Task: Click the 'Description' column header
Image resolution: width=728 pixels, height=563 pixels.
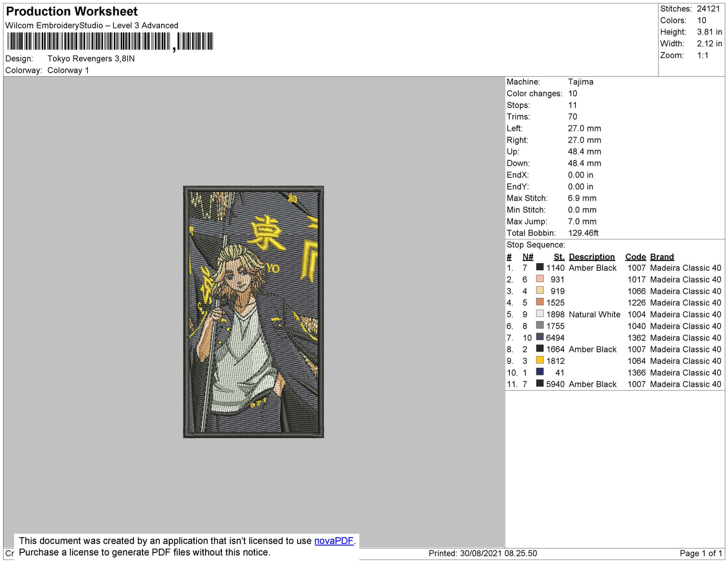Action: [x=592, y=257]
